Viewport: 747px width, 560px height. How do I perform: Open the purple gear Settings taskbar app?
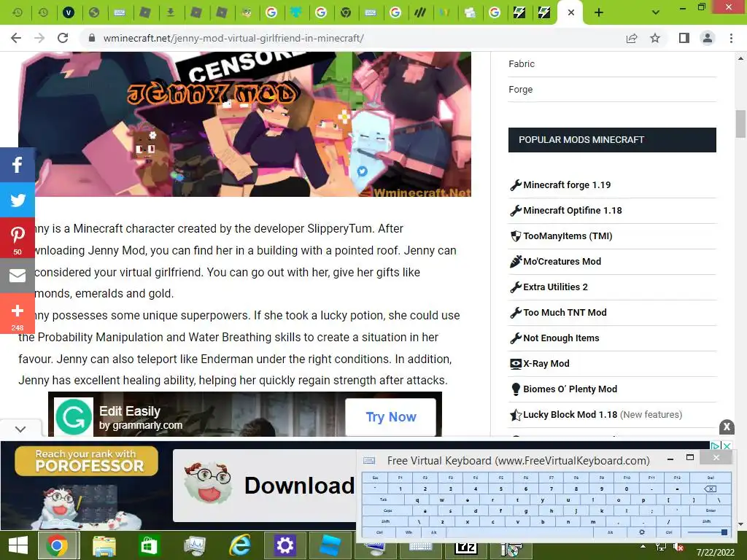[x=285, y=545]
